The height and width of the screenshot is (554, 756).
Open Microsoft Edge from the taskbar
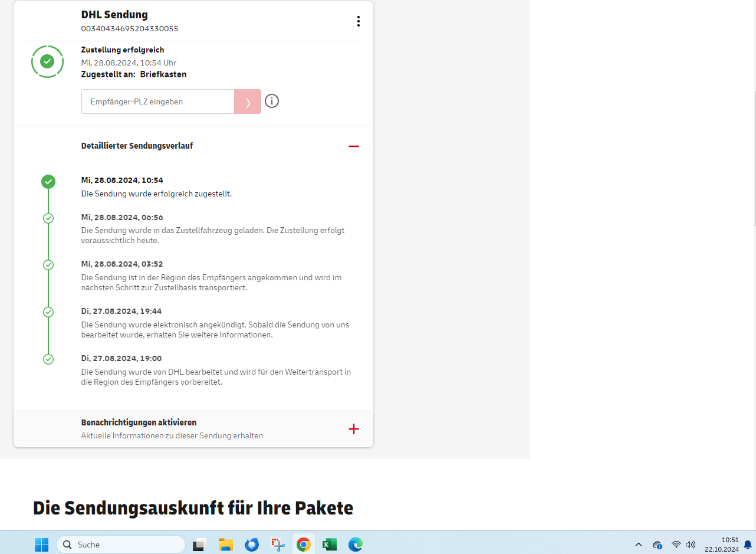pos(356,545)
